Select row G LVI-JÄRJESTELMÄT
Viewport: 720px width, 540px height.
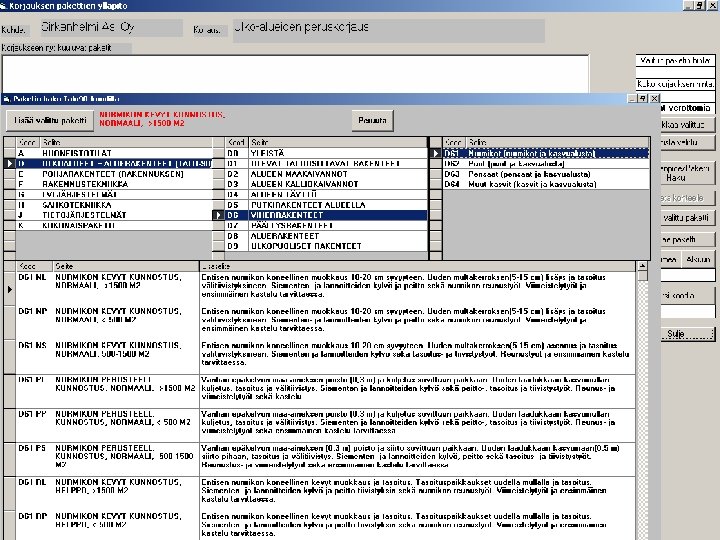(x=114, y=195)
